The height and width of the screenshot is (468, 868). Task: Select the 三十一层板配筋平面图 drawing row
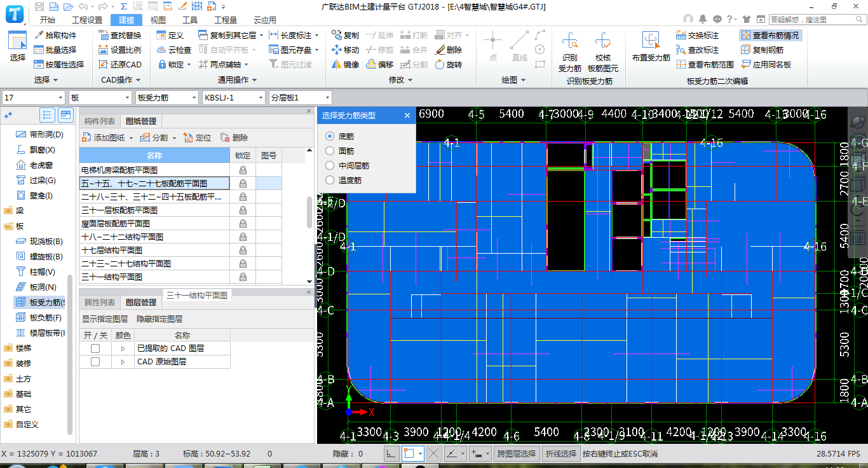click(154, 210)
